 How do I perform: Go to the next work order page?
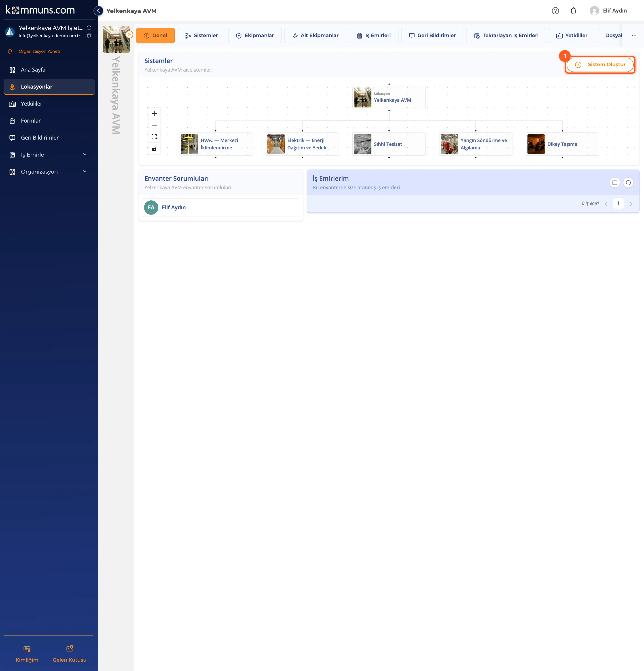tap(631, 204)
